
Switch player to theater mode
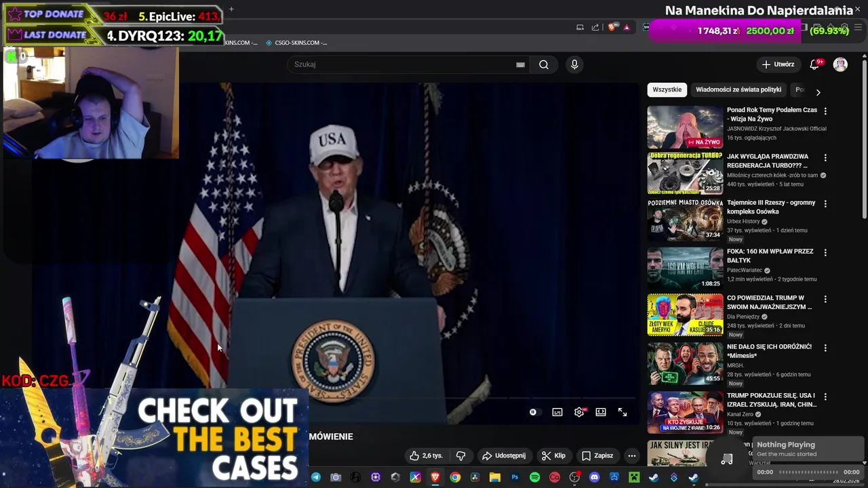601,412
